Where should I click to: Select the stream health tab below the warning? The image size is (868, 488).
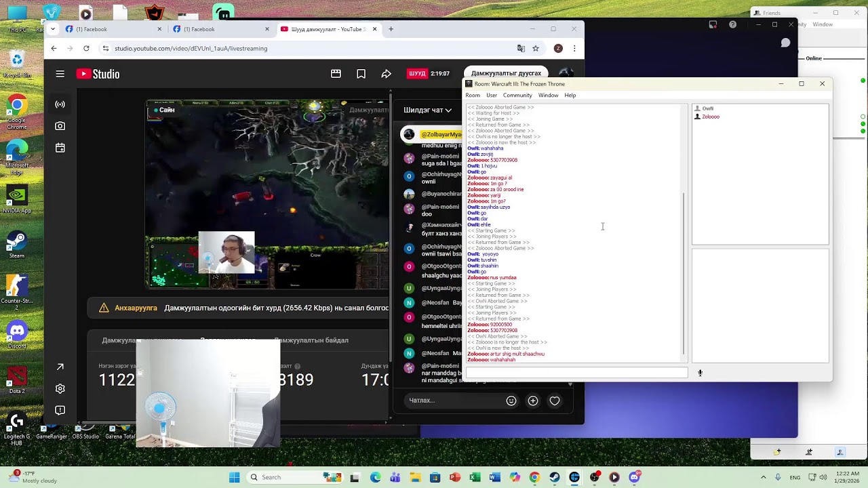pos(311,340)
